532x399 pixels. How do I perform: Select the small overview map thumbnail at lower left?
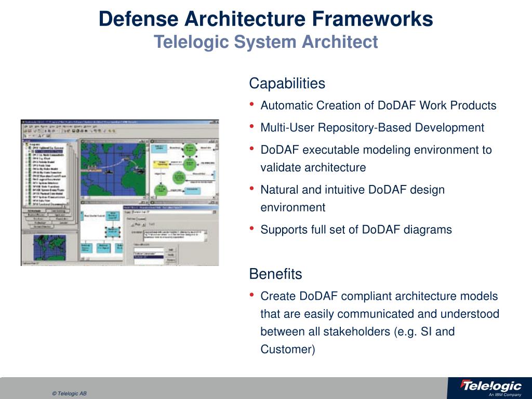pos(49,247)
